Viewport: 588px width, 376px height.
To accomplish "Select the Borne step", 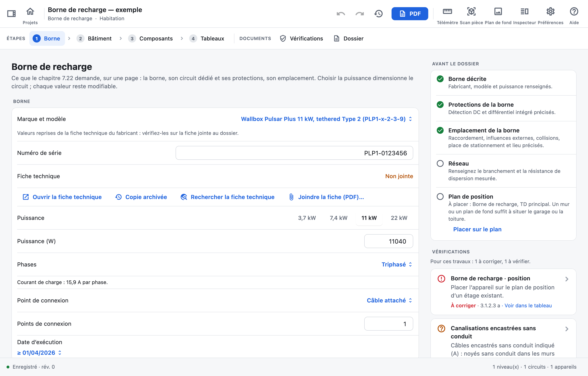I will [x=47, y=38].
